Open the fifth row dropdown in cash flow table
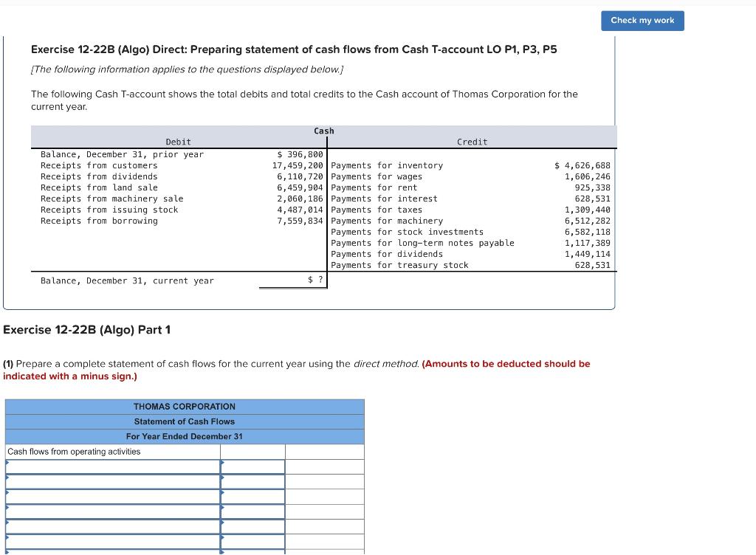 coord(111,526)
